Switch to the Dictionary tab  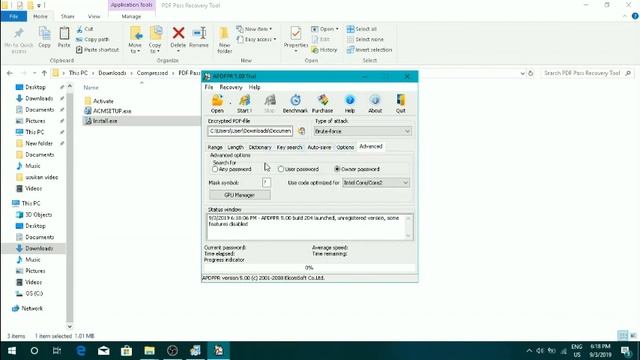(x=260, y=147)
